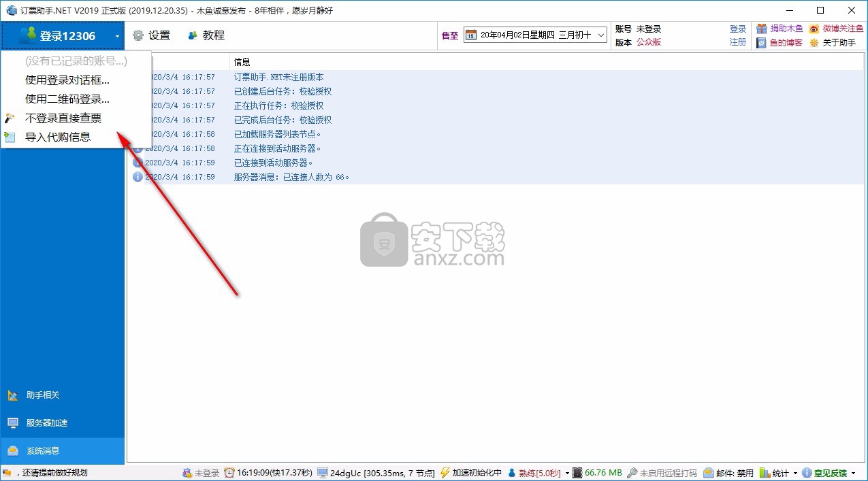Click the 微博关注鱼 Weibo icon
The width and height of the screenshot is (868, 481).
coord(814,29)
